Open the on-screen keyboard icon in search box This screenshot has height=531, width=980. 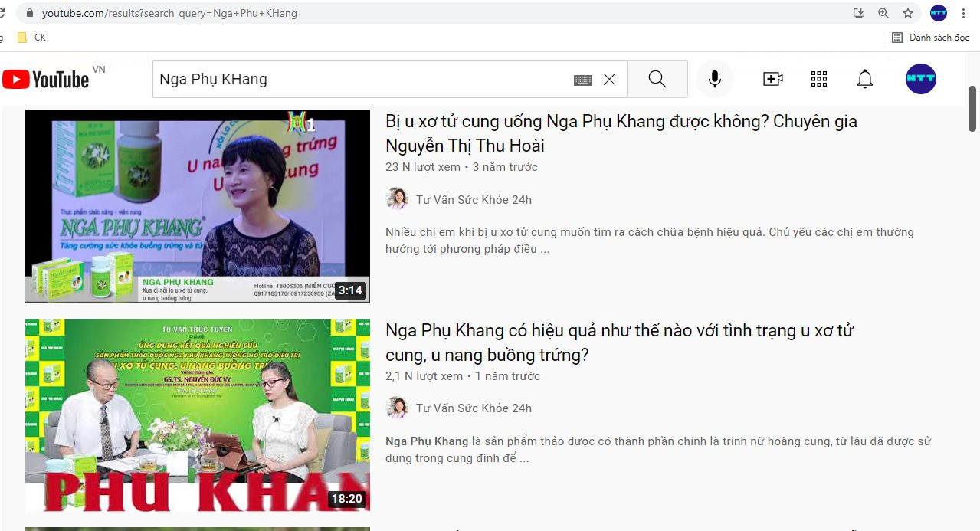click(583, 80)
